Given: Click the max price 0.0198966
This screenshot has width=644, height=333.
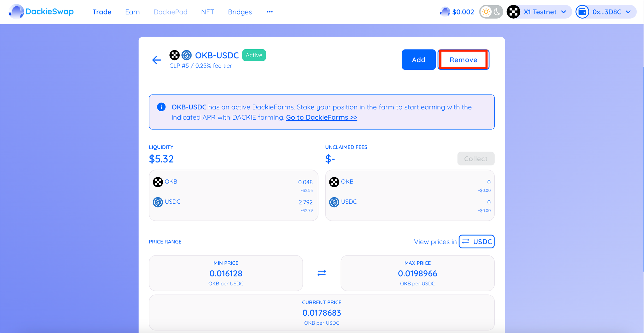Looking at the screenshot, I should (x=418, y=273).
